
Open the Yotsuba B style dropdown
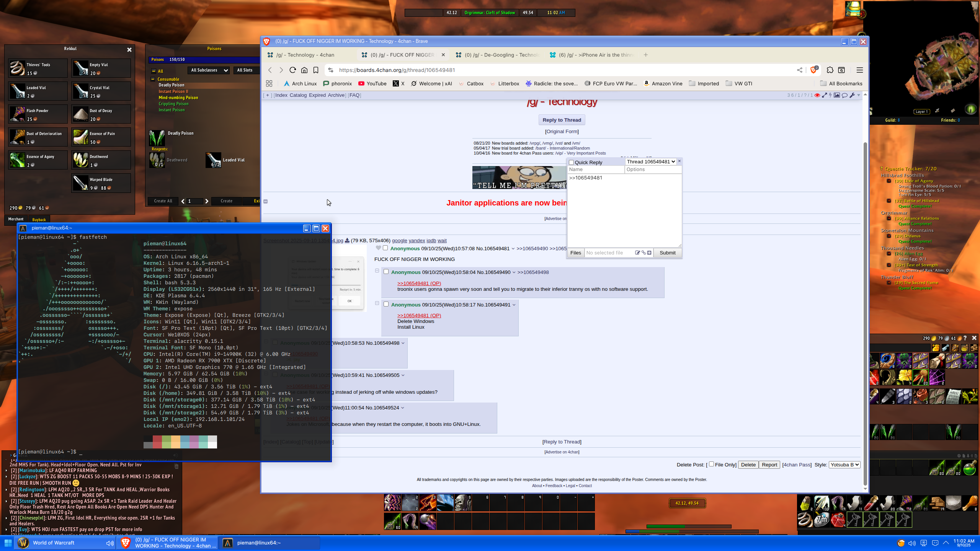pyautogui.click(x=844, y=465)
